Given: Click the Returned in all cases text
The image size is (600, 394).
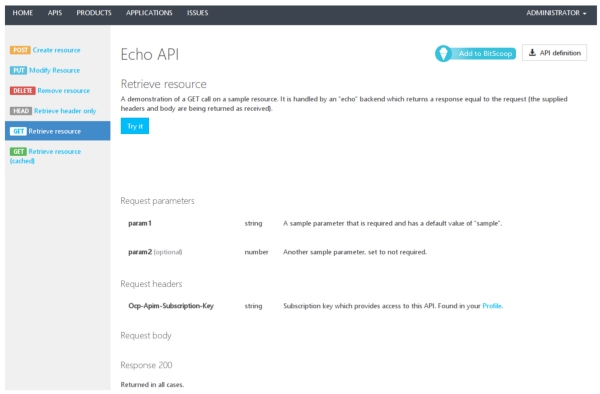Looking at the screenshot, I should click(x=152, y=385).
